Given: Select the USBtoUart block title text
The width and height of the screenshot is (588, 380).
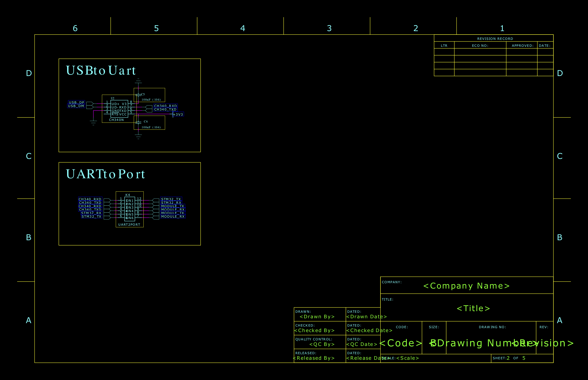Looking at the screenshot, I should click(x=101, y=70).
